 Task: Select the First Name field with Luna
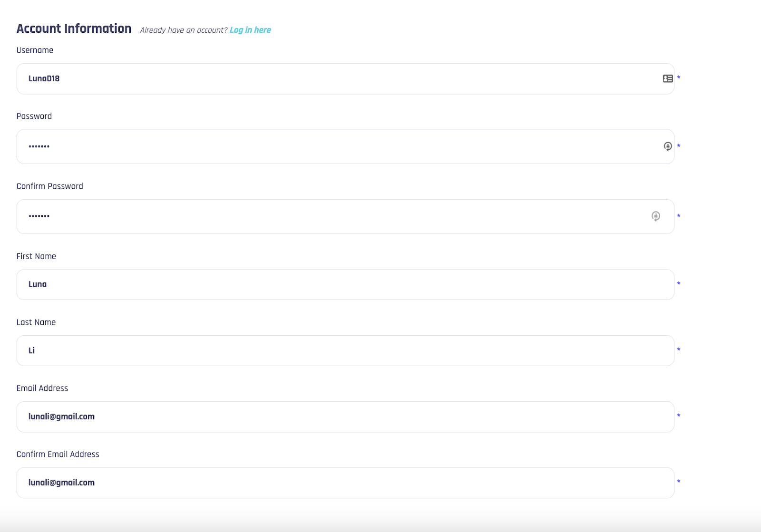(x=345, y=285)
